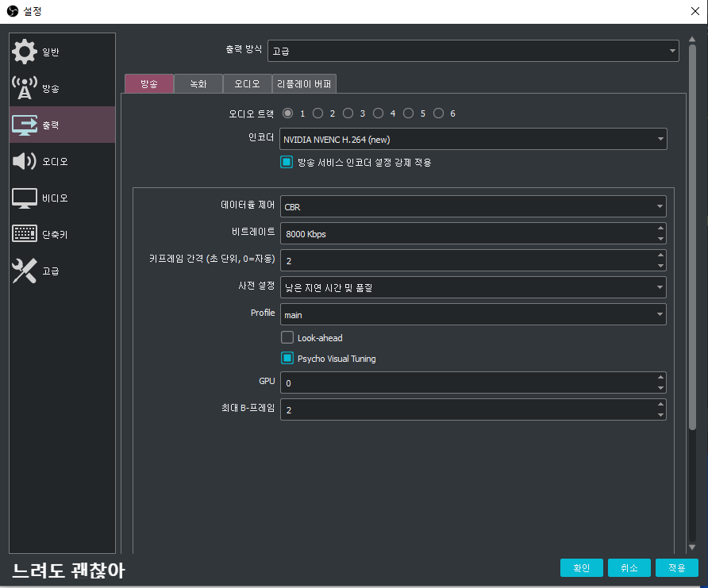Disable Psycho Visual Tuning checkbox
This screenshot has width=708, height=588.
[287, 359]
